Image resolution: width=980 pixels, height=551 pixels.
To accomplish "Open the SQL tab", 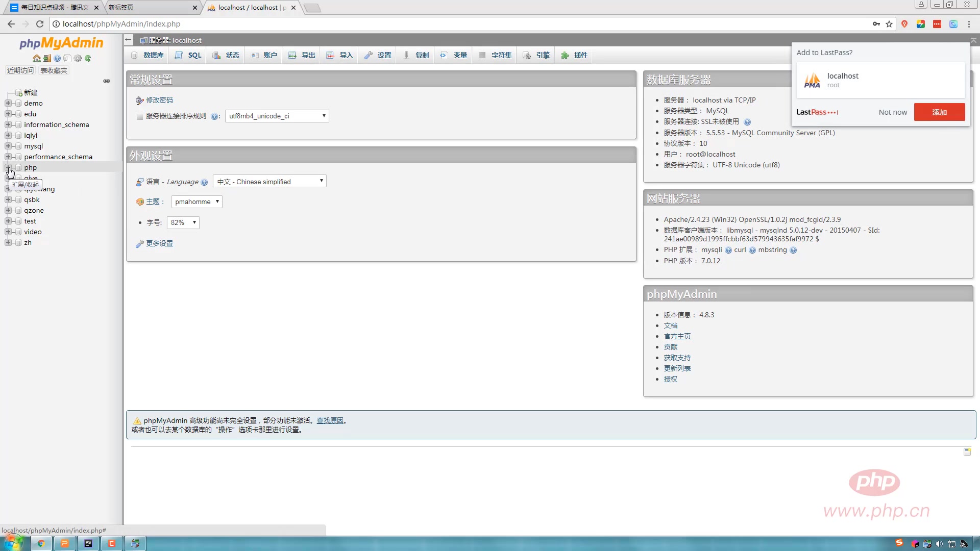I will pos(188,55).
